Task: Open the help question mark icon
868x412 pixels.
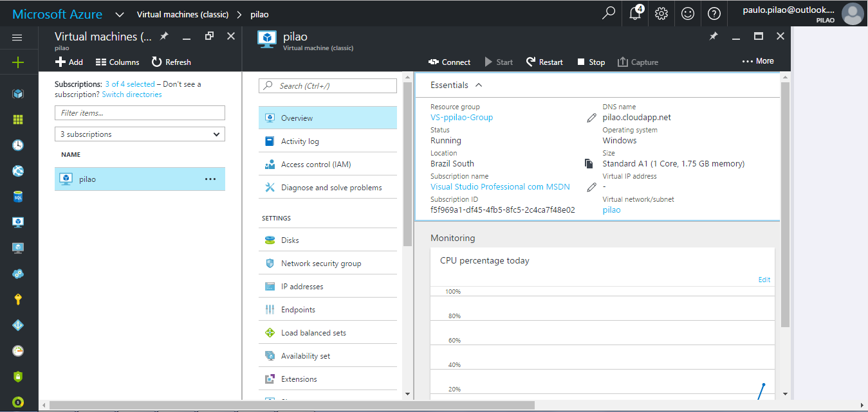Action: (714, 13)
